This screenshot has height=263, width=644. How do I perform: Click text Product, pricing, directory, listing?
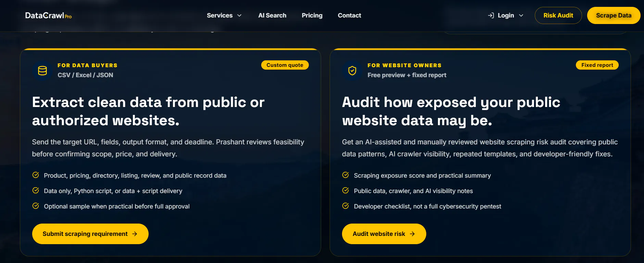pos(135,176)
